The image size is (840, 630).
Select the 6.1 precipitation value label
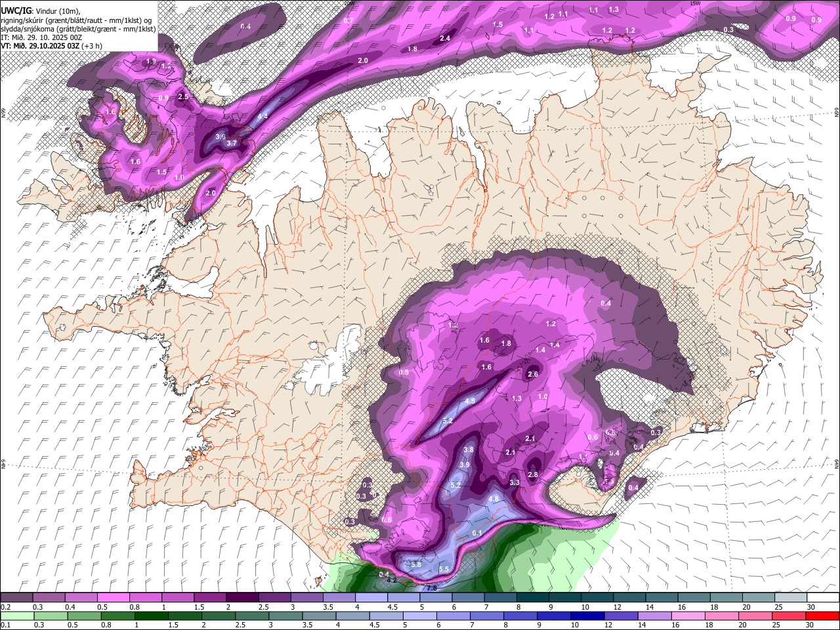477,533
